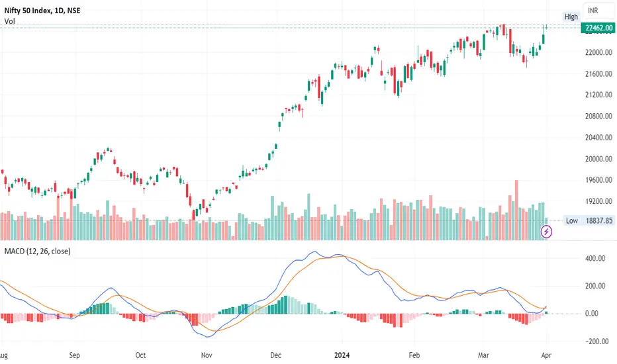Click the purple lightning bolt icon
Image resolution: width=617 pixels, height=364 pixels.
[x=546, y=232]
